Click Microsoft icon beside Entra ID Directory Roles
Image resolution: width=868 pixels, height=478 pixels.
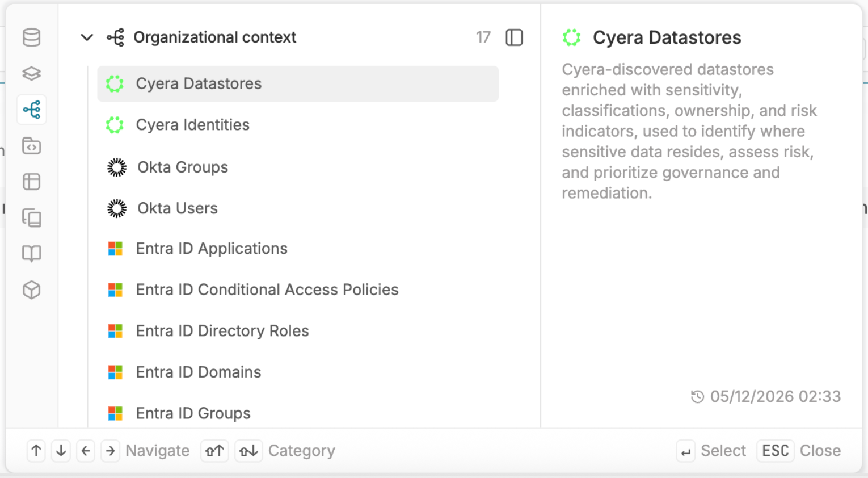(x=115, y=331)
